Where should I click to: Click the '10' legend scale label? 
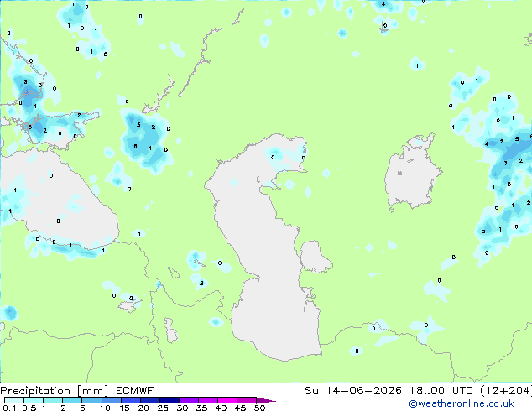(x=105, y=408)
